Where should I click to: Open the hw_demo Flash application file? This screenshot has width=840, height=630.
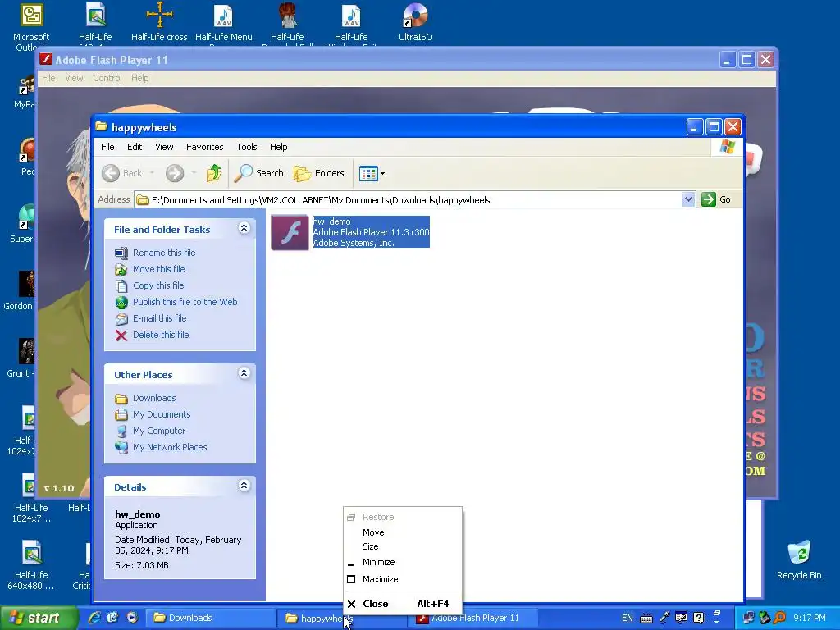tap(290, 232)
